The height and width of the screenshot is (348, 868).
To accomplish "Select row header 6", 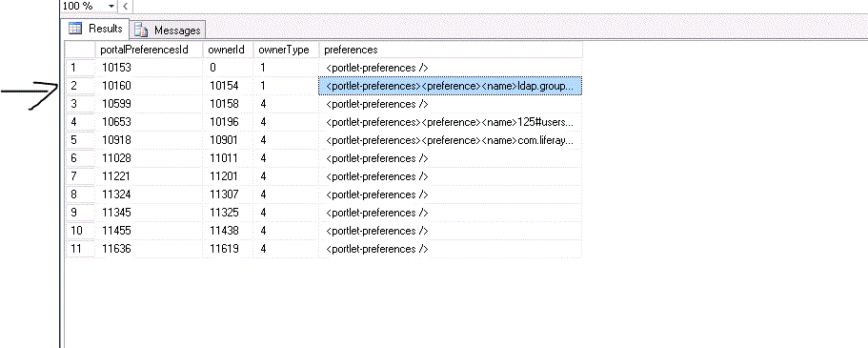I will click(80, 158).
